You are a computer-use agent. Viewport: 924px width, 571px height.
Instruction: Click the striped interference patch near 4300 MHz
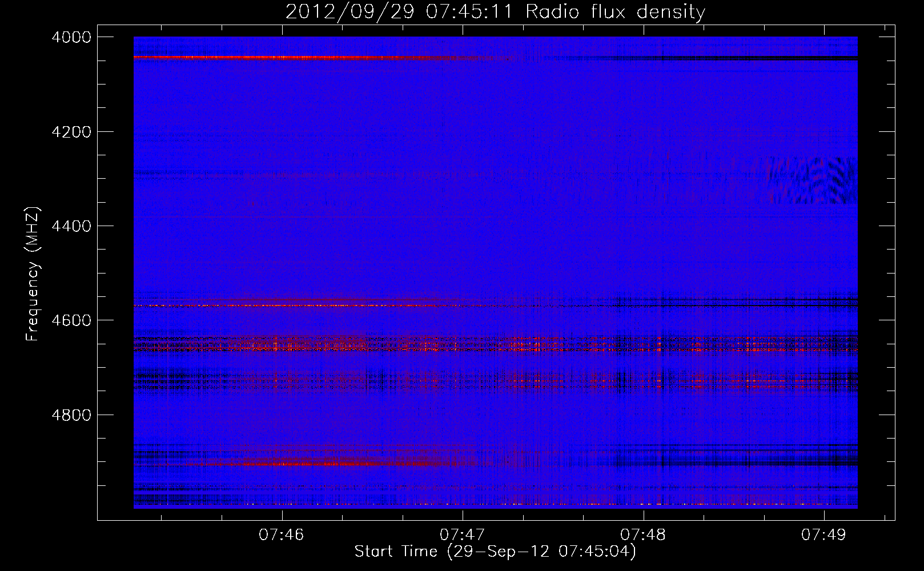[x=811, y=180]
